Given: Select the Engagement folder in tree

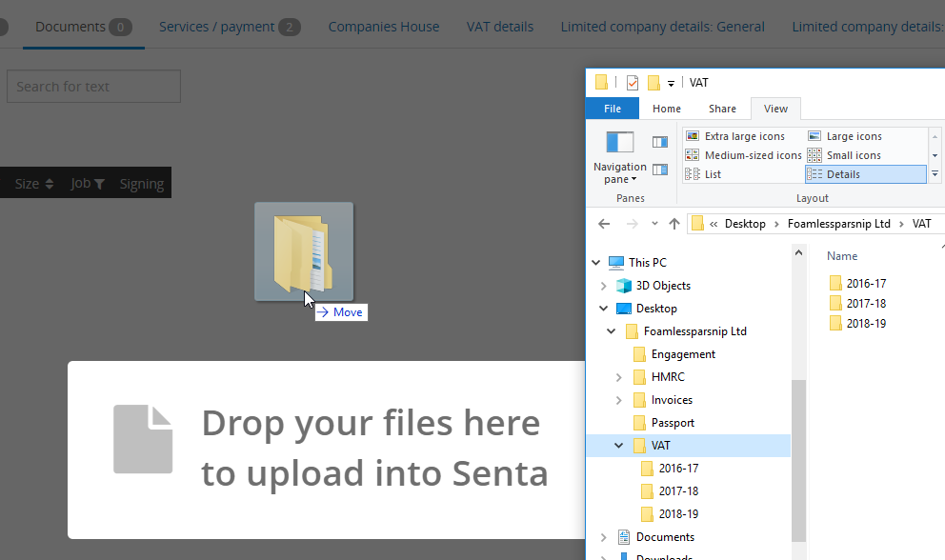Looking at the screenshot, I should (683, 354).
